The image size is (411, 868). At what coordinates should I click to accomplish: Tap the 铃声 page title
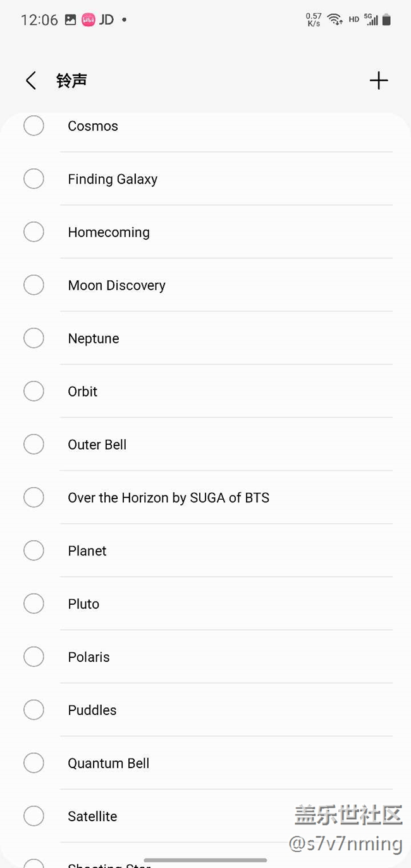[x=71, y=81]
